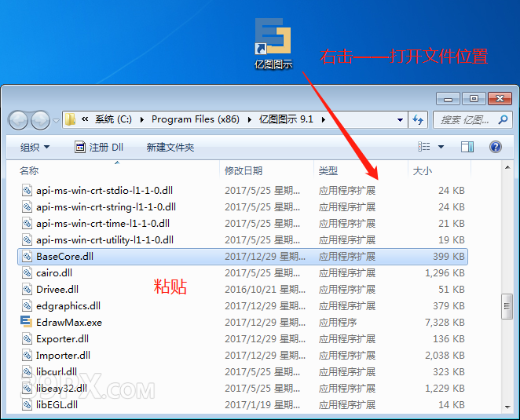The height and width of the screenshot is (420, 520).
Task: Select the BaseCore.dll file name
Action: point(64,257)
